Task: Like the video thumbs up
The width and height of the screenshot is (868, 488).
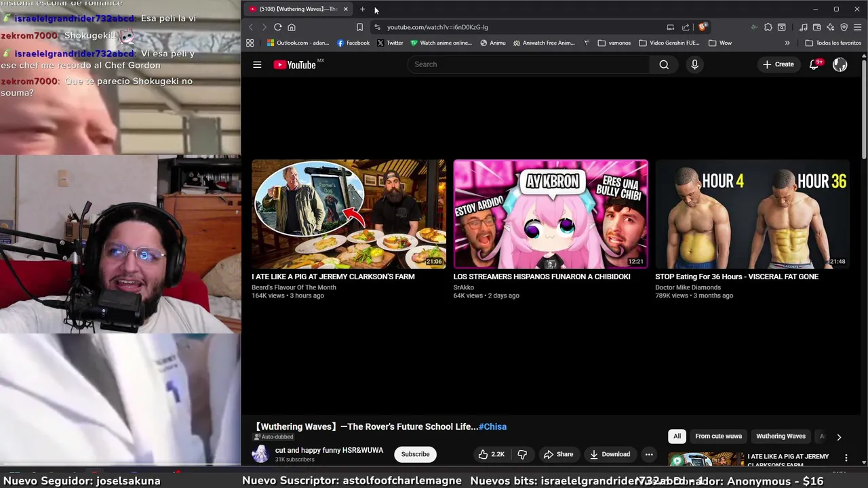Action: click(x=491, y=454)
